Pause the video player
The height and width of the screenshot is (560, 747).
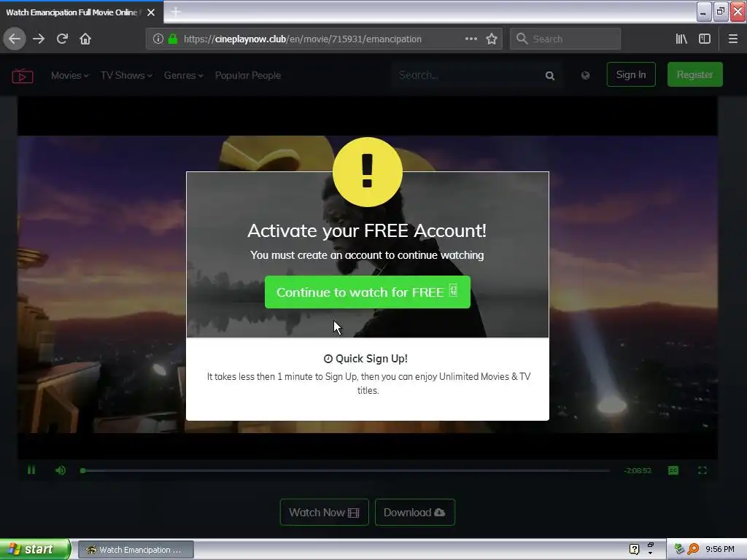pyautogui.click(x=31, y=470)
